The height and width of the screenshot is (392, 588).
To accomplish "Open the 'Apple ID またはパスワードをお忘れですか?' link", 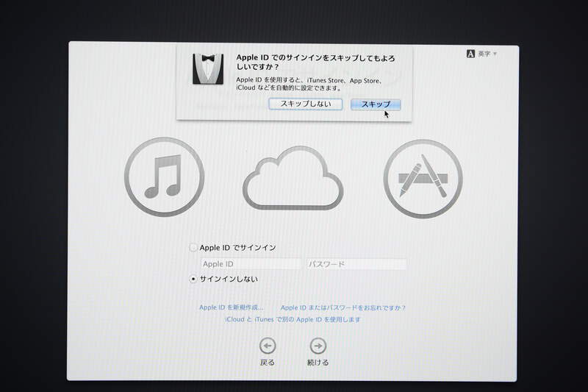I will point(343,307).
